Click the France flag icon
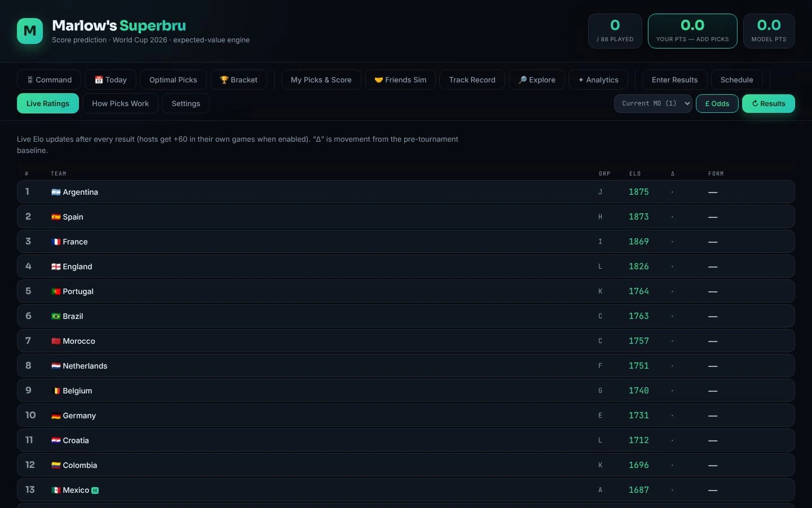Screen dimensions: 812x508 coord(56,242)
